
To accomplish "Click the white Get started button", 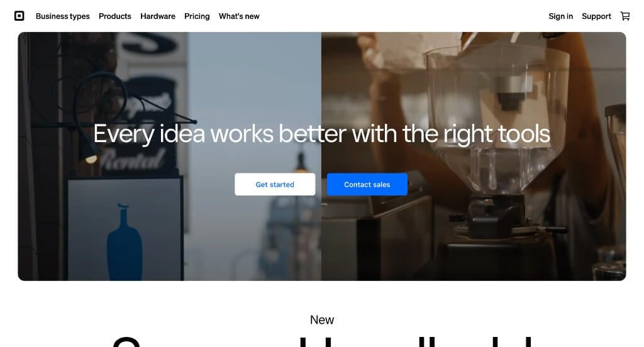I will 275,184.
